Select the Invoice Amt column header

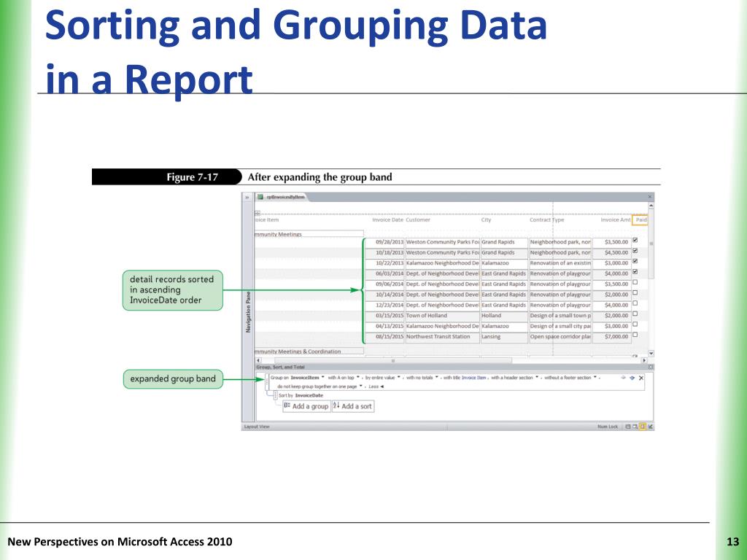616,220
